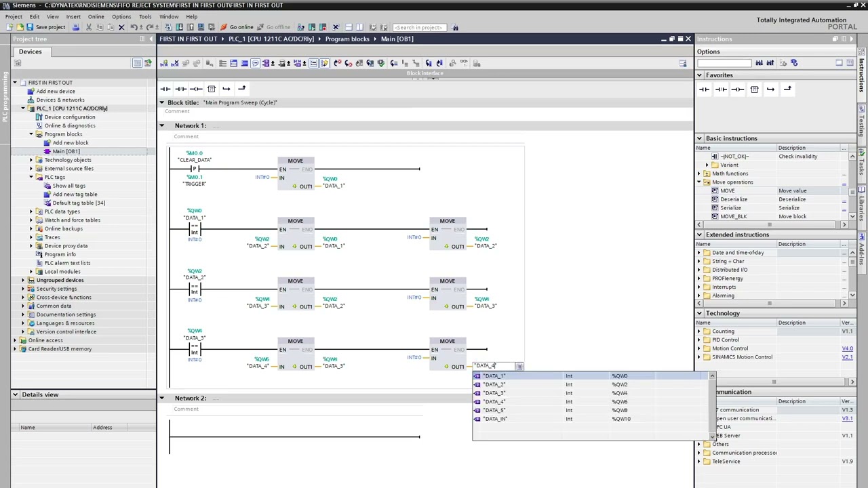The width and height of the screenshot is (868, 488).
Task: Toggle absolute/symbolic operands icon
Action: 266,63
